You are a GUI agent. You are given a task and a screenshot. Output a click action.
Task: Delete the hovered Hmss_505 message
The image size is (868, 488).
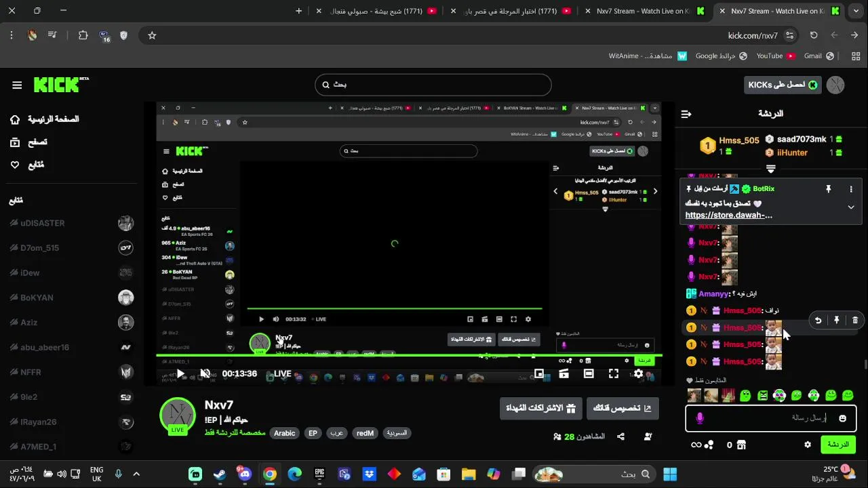(x=854, y=320)
